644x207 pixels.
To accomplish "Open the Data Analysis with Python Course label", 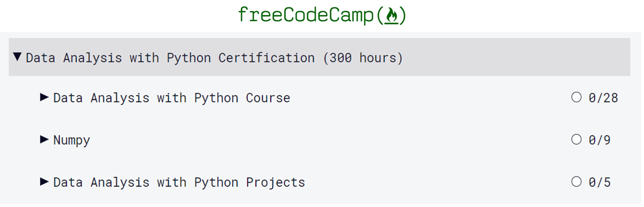I will [172, 98].
